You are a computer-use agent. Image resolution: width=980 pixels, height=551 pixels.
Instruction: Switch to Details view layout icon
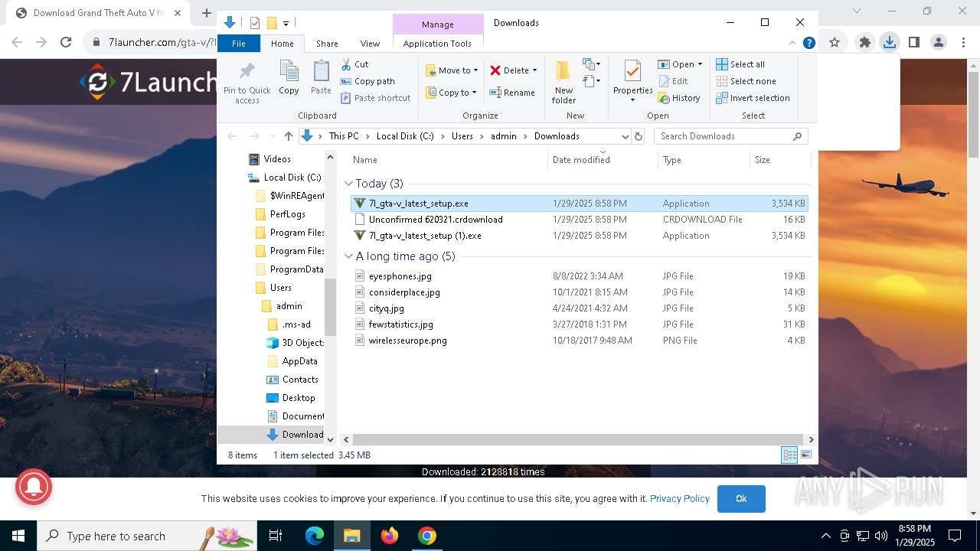(789, 455)
